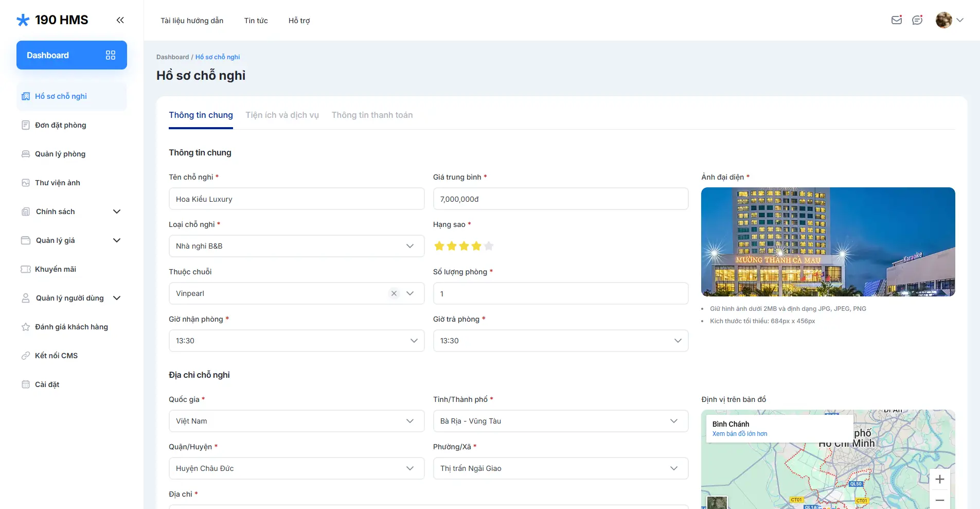Expand the Chính sách submenu
Image resolution: width=980 pixels, height=509 pixels.
pyautogui.click(x=117, y=212)
